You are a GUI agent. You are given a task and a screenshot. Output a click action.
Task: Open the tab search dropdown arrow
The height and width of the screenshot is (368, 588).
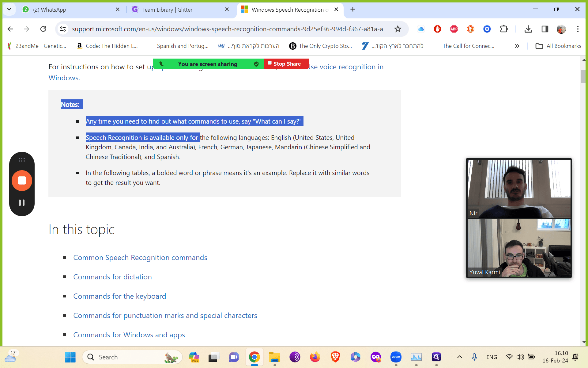point(9,9)
